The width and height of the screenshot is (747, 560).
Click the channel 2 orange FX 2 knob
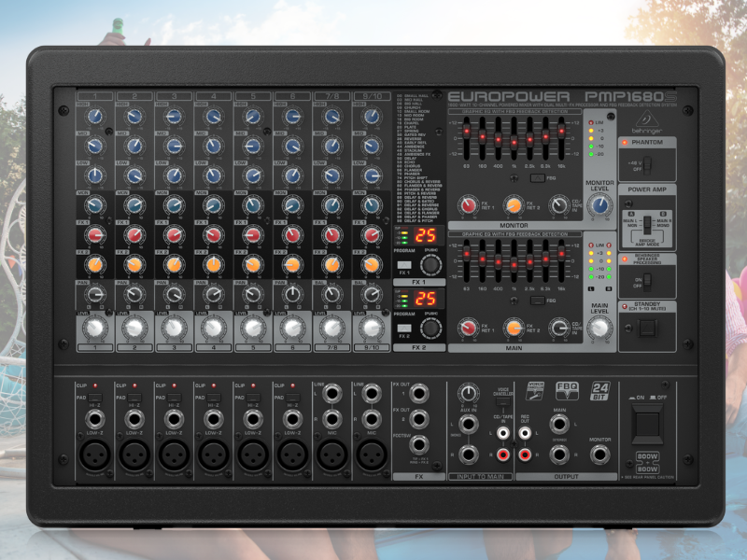134,264
